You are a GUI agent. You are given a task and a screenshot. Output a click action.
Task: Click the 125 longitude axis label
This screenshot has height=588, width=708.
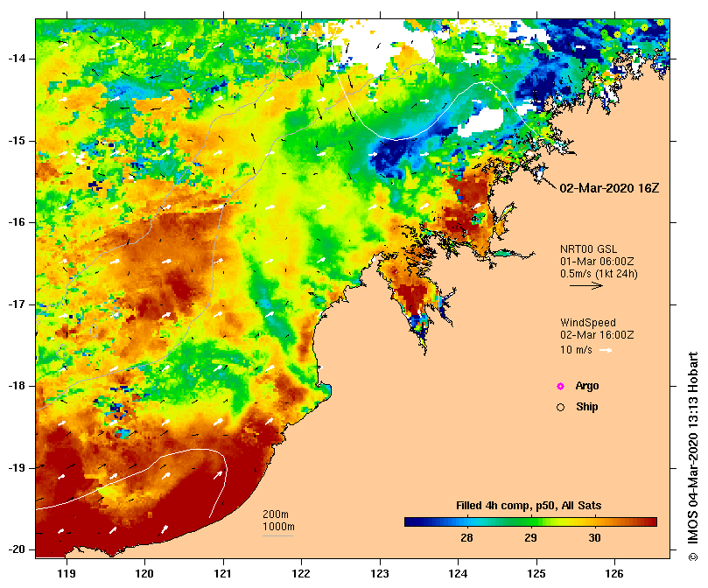(x=536, y=574)
